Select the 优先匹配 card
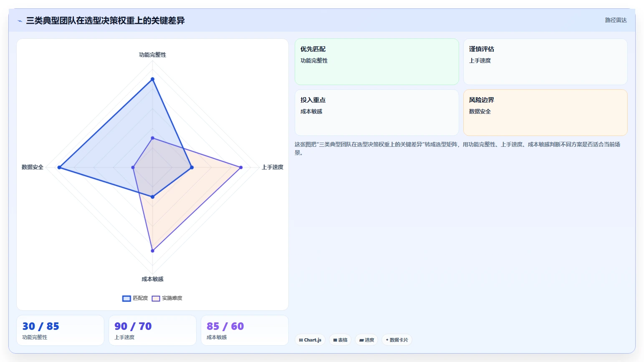This screenshot has width=644, height=362. pos(376,62)
